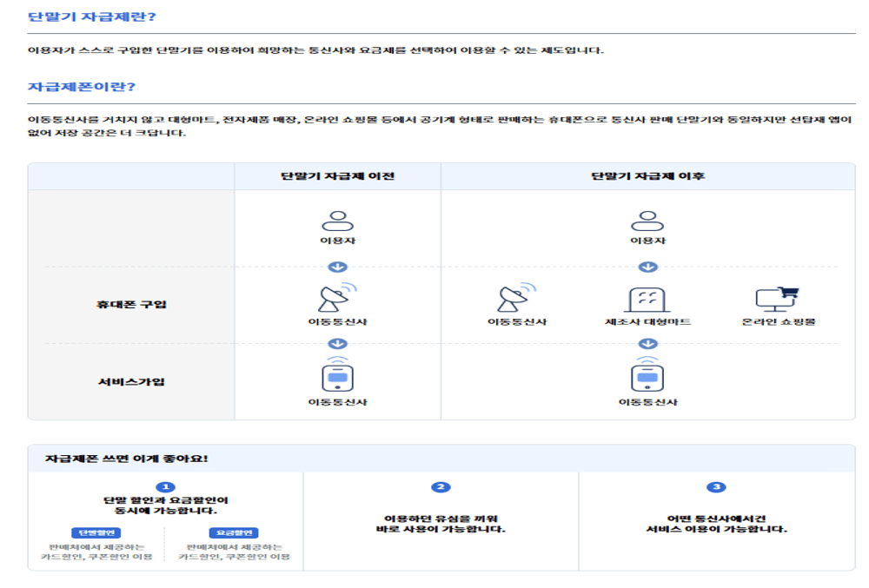The width and height of the screenshot is (869, 588).
Task: Click the smartphone icon in the 자급제 이전 서비스가입 row
Action: 337,375
